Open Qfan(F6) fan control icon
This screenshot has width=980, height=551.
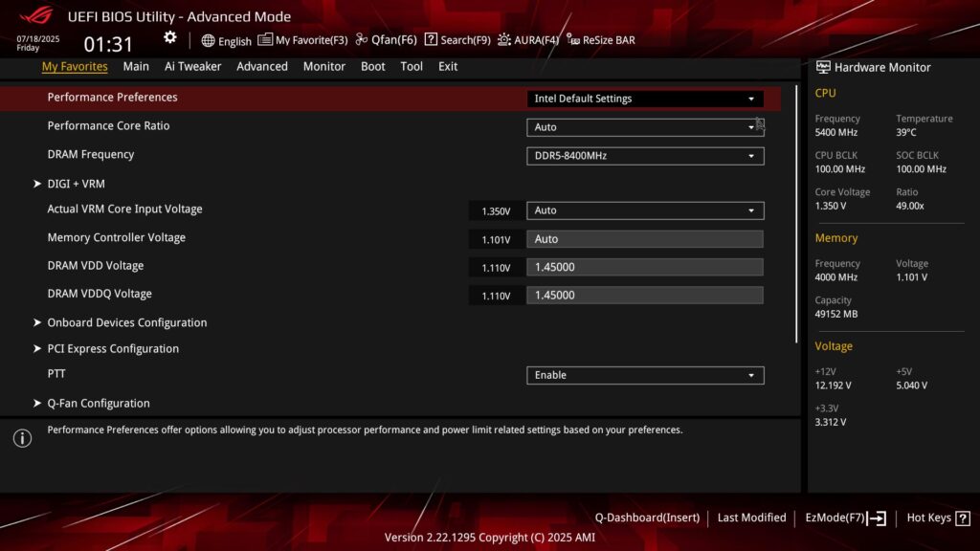click(361, 39)
